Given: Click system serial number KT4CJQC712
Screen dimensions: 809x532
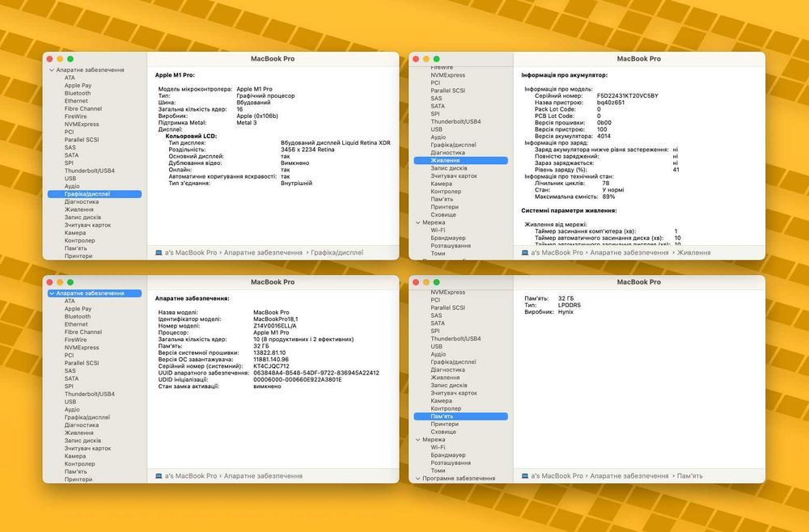Looking at the screenshot, I should point(271,366).
